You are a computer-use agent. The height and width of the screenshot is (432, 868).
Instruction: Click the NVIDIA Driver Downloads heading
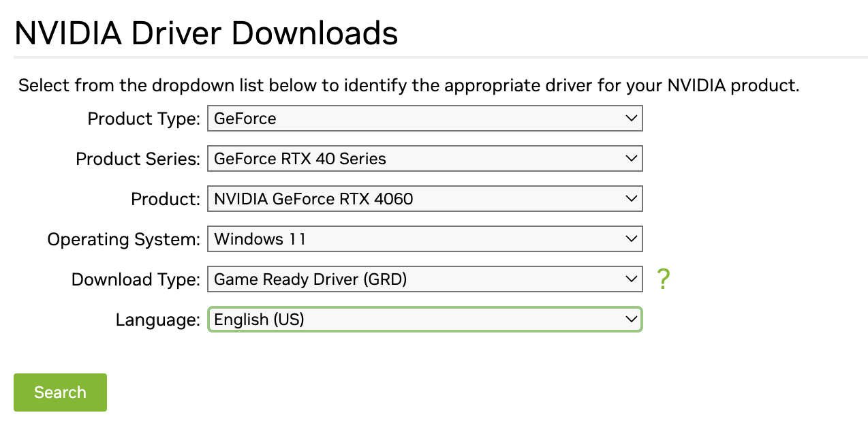206,33
